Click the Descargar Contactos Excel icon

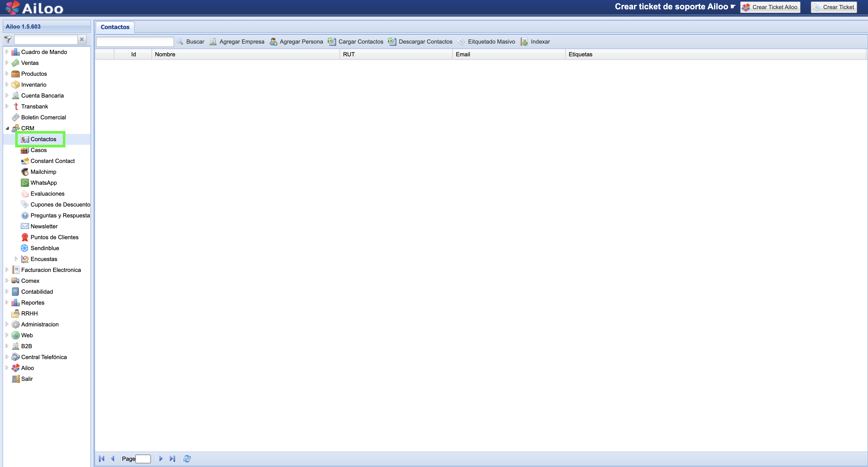[392, 42]
